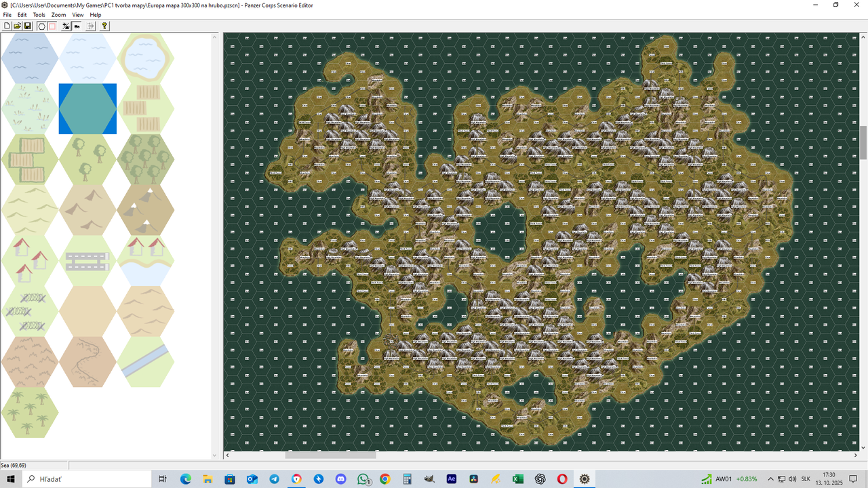
Task: Click the Save floppy disk icon
Action: pyautogui.click(x=28, y=26)
